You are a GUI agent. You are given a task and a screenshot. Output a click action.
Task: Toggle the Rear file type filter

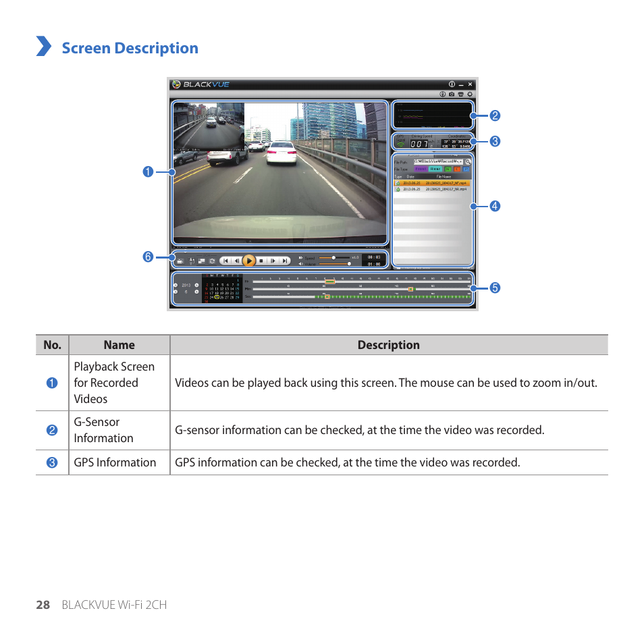click(435, 169)
